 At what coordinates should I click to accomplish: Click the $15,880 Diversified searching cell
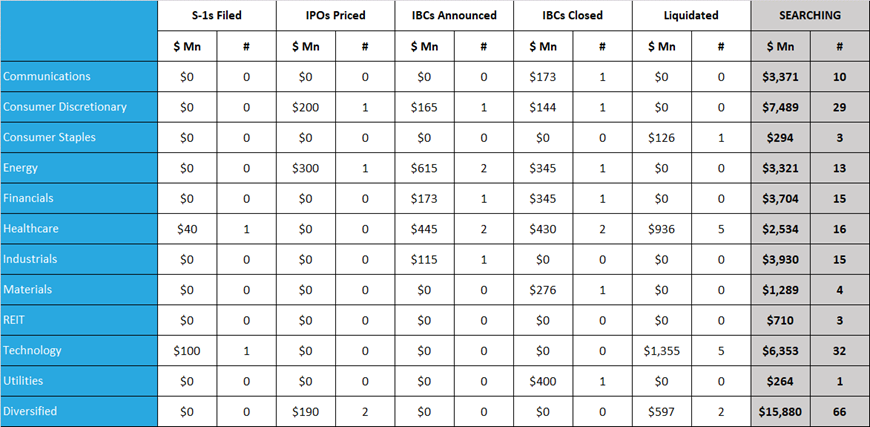pyautogui.click(x=780, y=411)
